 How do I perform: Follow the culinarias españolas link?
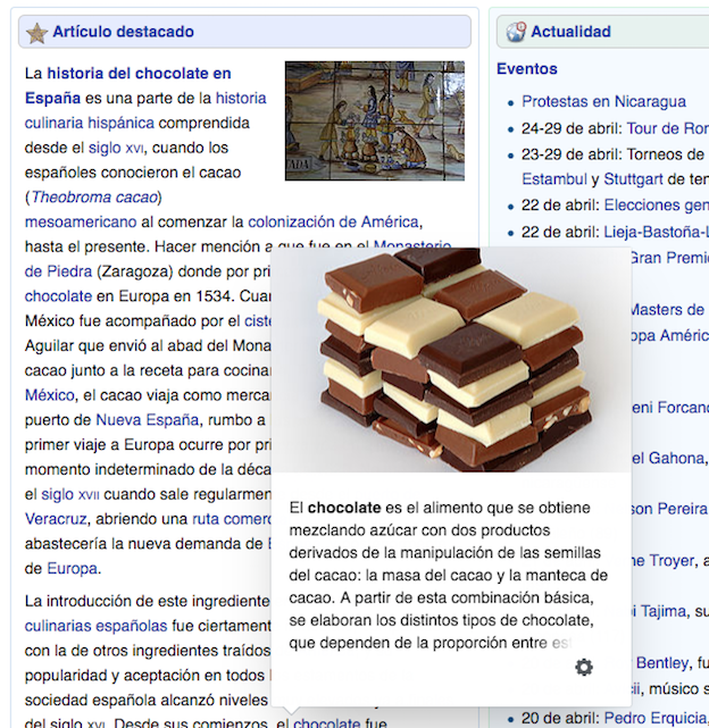coord(96,626)
